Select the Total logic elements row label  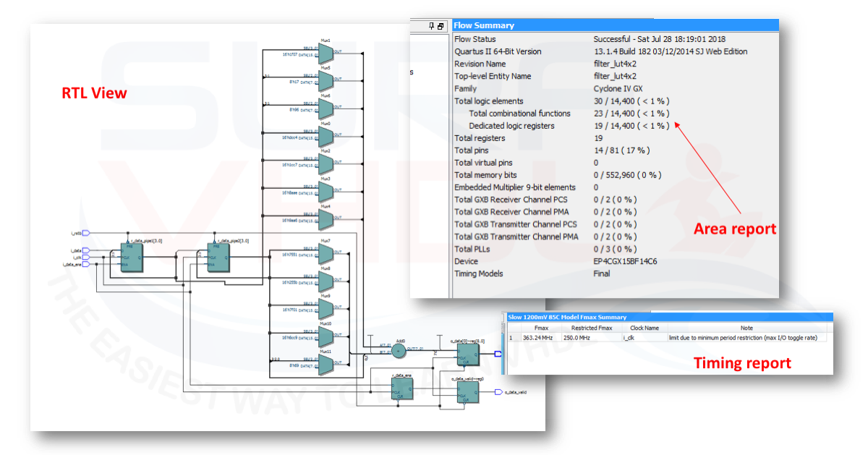coord(489,101)
